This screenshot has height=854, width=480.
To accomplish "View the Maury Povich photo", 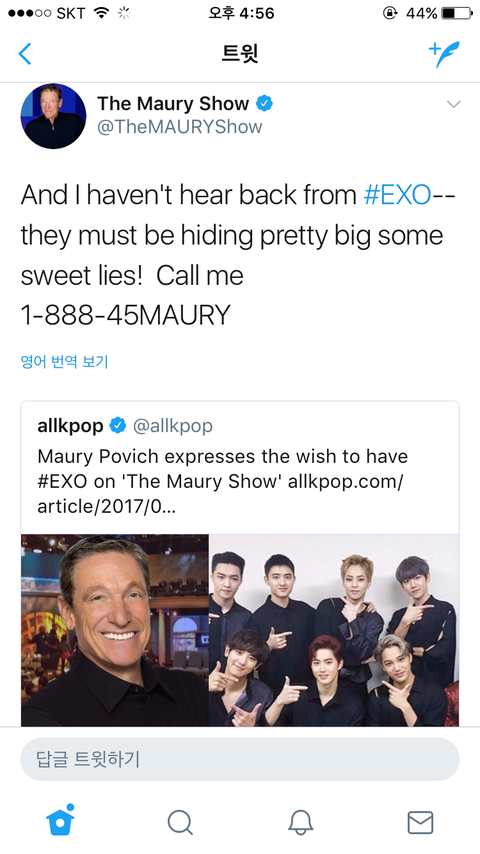I will (115, 630).
